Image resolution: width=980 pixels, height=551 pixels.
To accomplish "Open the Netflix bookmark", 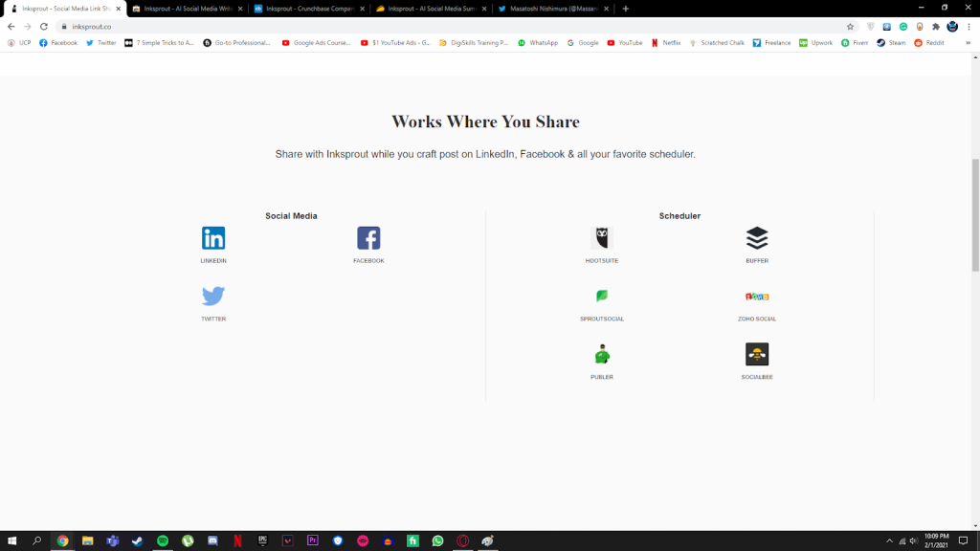I will click(x=666, y=43).
